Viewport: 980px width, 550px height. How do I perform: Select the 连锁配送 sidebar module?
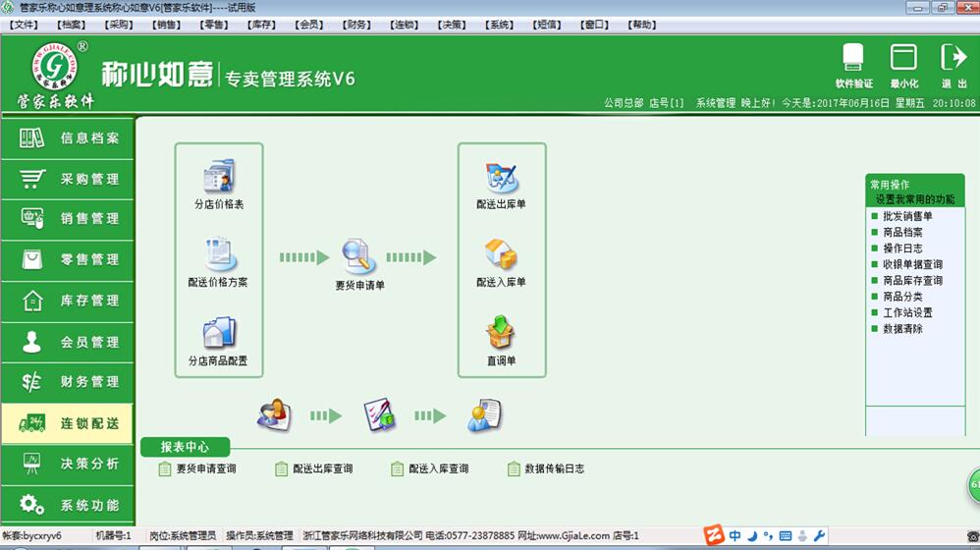tap(68, 423)
